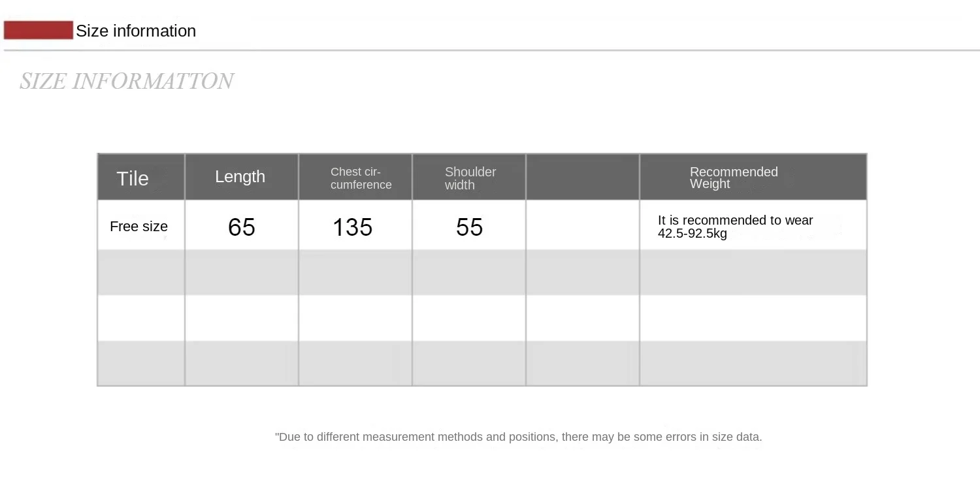Image resolution: width=980 pixels, height=495 pixels.
Task: Click the Length column header
Action: coord(242,178)
